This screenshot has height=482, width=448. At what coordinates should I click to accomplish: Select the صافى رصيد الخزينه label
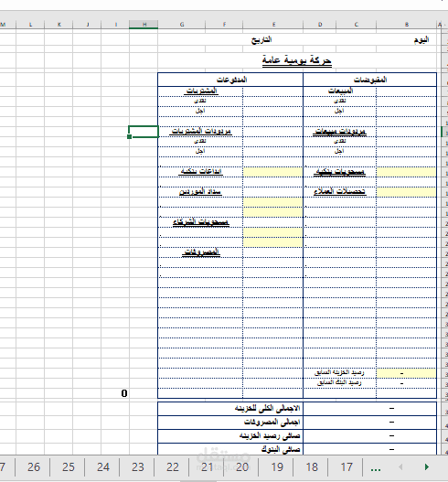click(x=270, y=436)
